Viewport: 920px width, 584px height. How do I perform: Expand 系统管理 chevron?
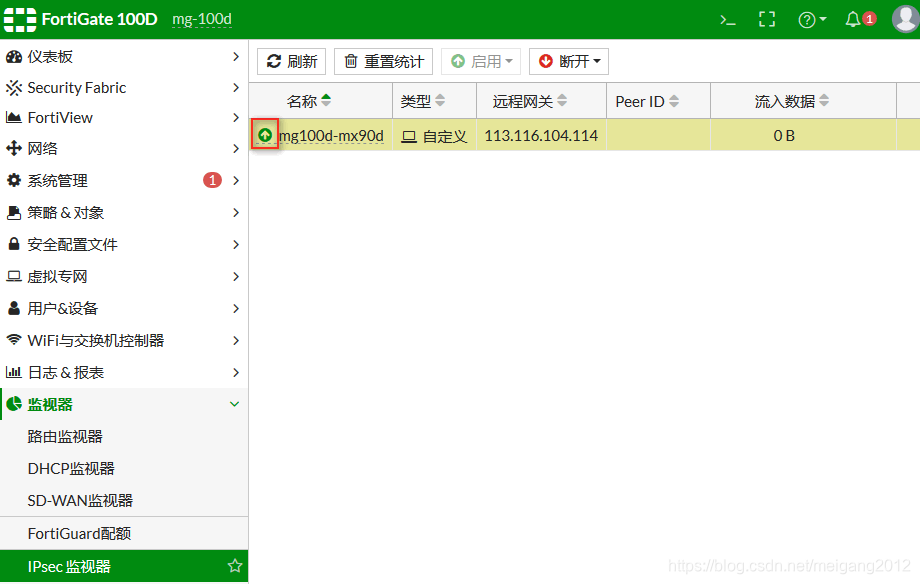[235, 180]
